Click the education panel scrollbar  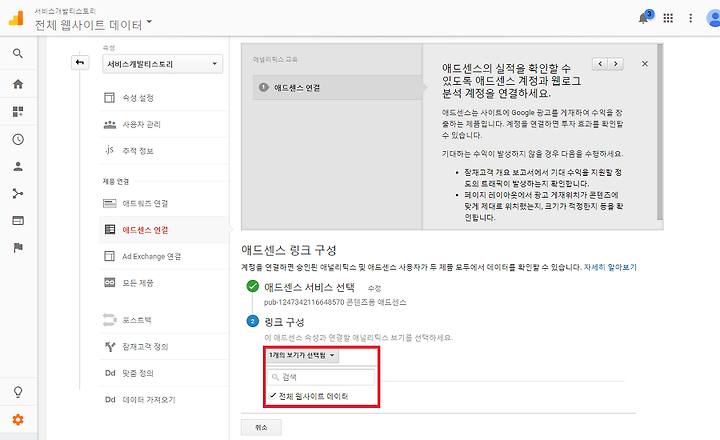tap(660, 131)
